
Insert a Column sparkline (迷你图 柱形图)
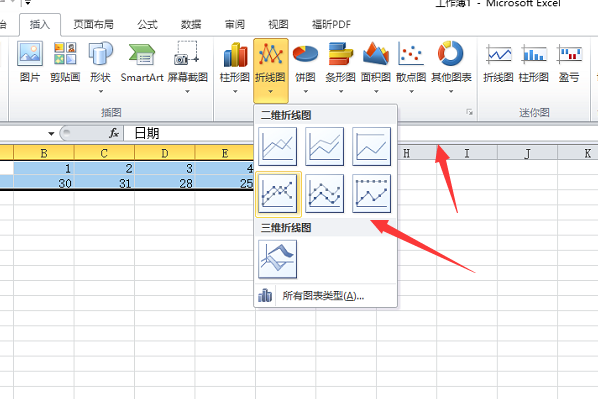(534, 62)
